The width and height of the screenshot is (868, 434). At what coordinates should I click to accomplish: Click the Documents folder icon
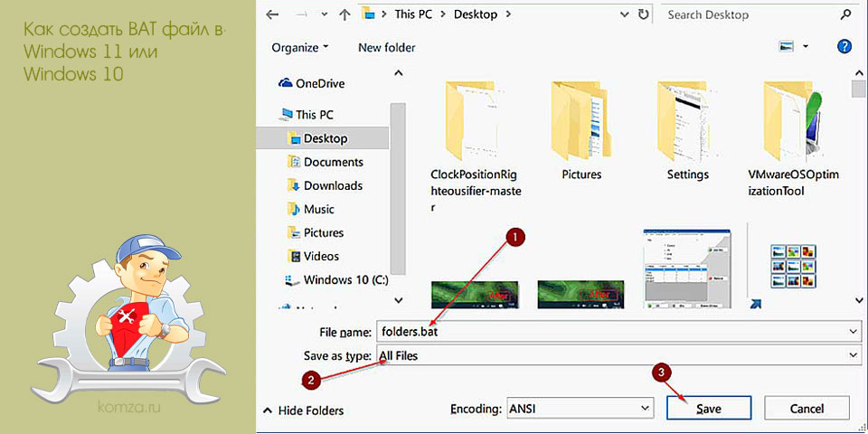pos(294,162)
